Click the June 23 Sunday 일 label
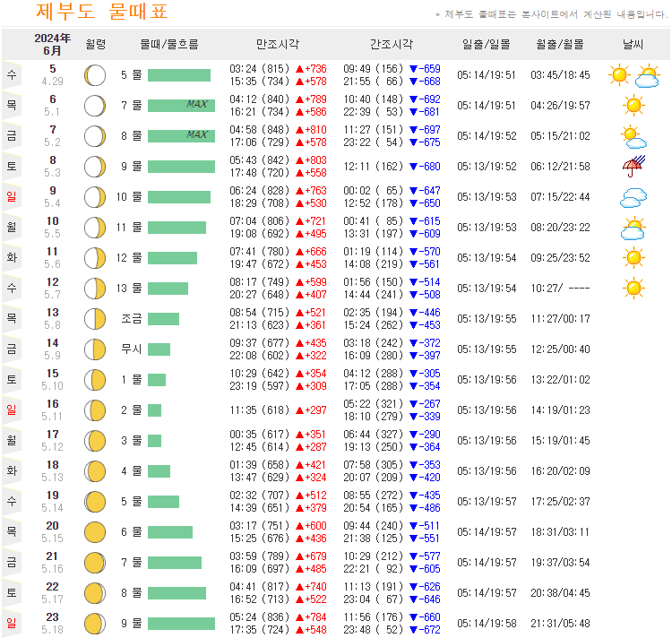This screenshot has height=638, width=672. click(12, 624)
